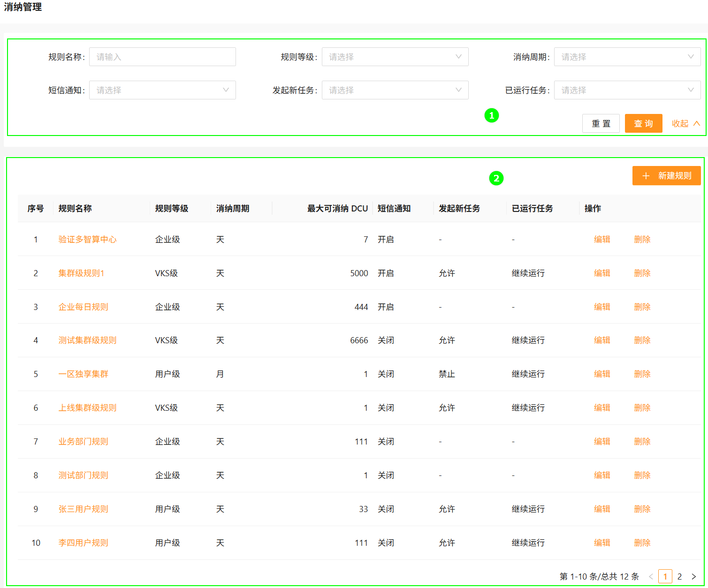708x588 pixels.
Task: Expand the 已运行任务 select box
Action: [x=627, y=90]
